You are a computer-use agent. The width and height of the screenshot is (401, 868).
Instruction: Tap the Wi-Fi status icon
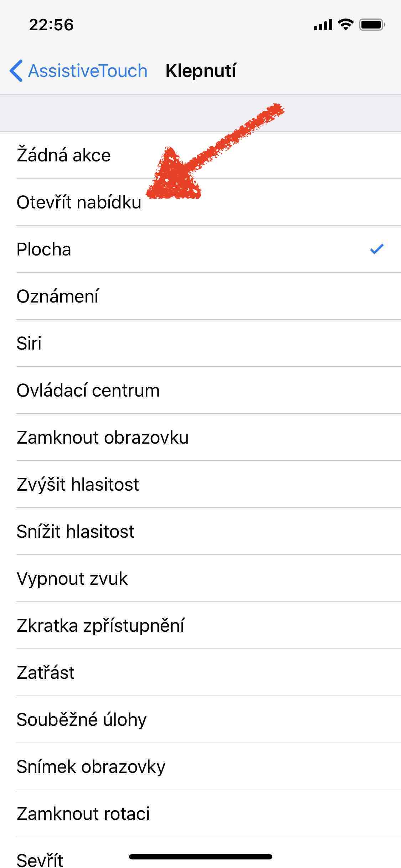click(345, 25)
